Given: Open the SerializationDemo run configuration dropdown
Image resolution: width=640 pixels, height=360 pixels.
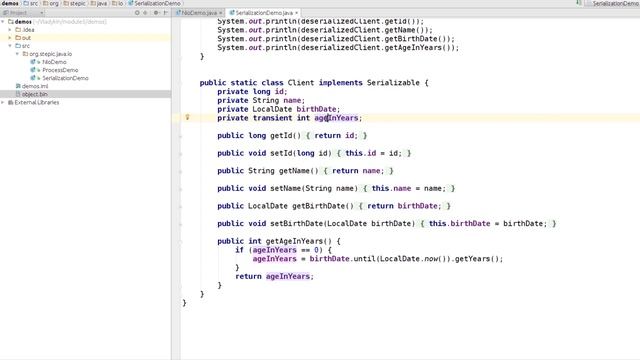Looking at the screenshot, I should coord(612,3).
